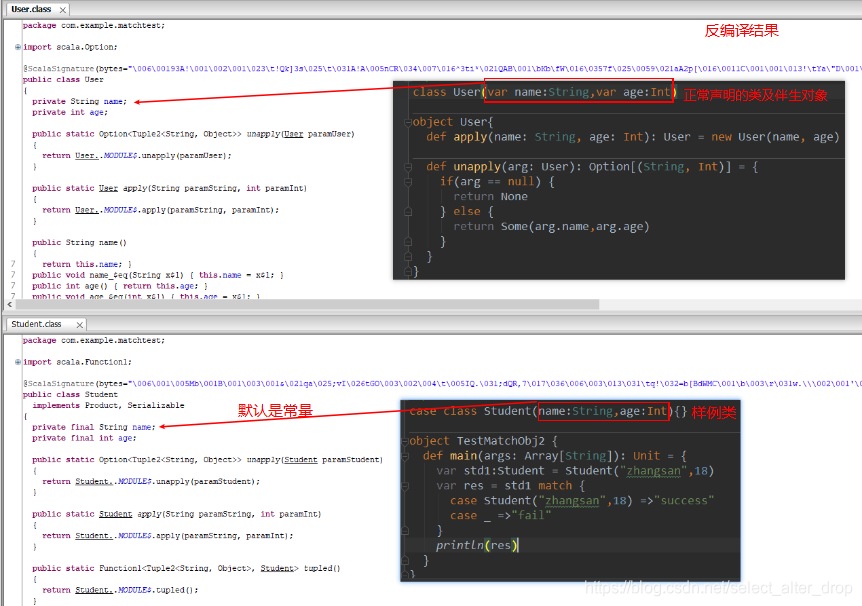The width and height of the screenshot is (862, 606).
Task: Click the 'tupled()' method name
Action: coord(322,569)
